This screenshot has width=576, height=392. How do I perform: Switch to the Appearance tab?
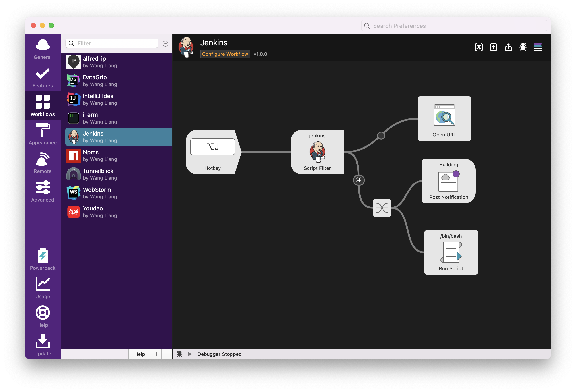coord(43,134)
